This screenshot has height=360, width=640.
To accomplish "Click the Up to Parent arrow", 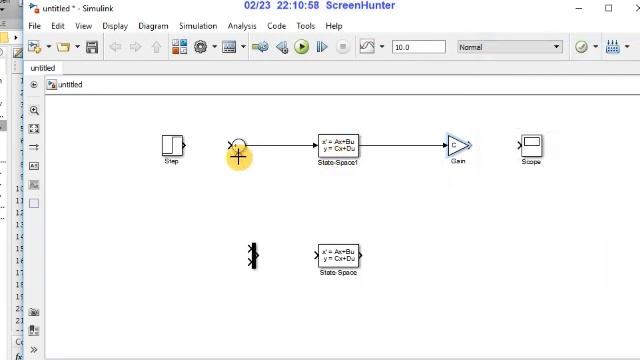I will [x=156, y=47].
